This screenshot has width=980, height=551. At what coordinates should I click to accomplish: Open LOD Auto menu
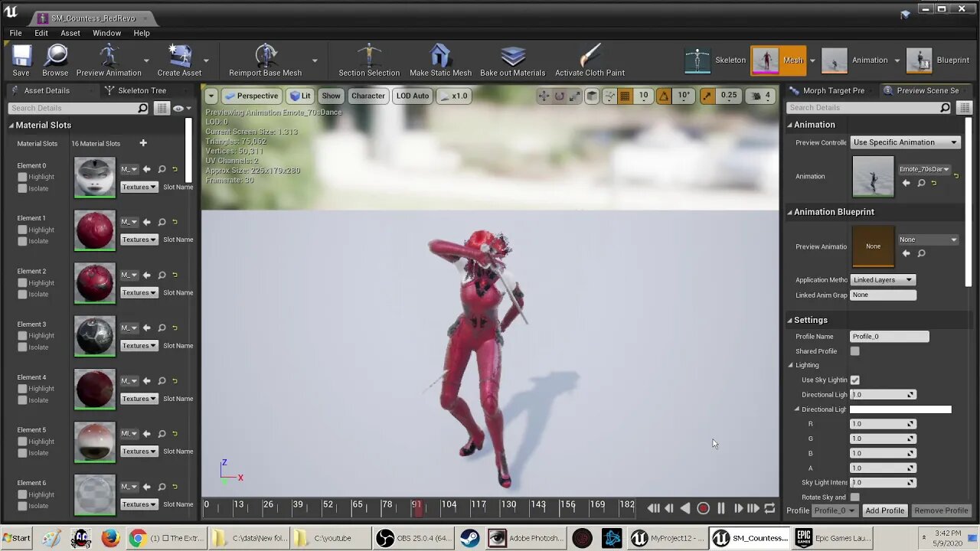click(413, 96)
